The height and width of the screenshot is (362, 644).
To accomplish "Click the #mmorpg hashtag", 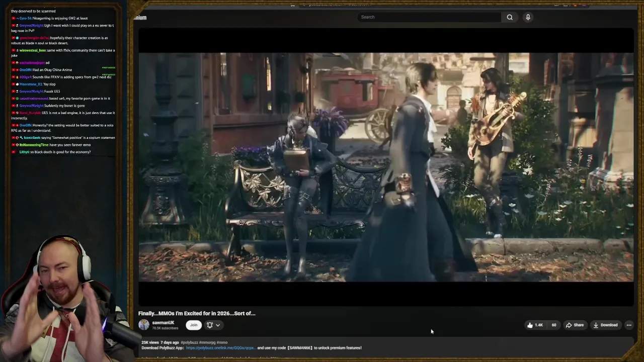I will tap(207, 342).
